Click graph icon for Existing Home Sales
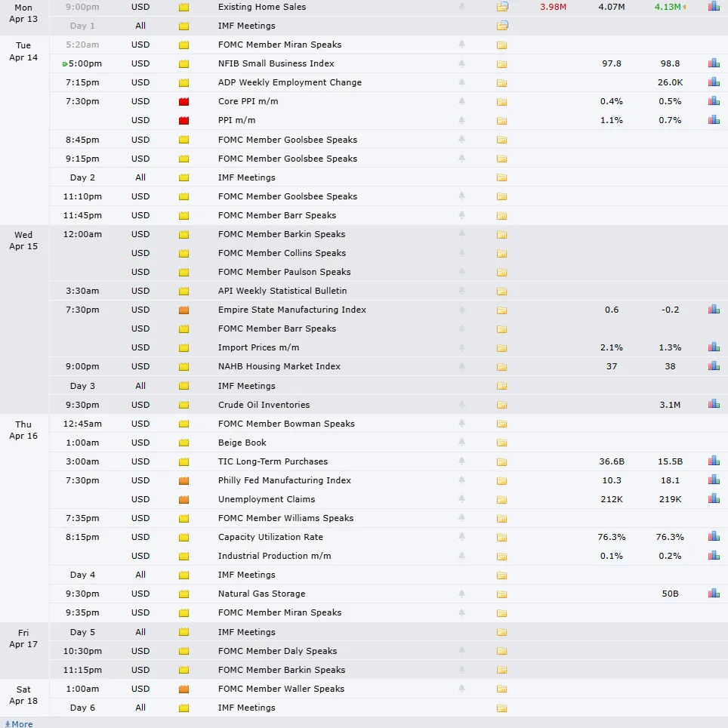 [x=714, y=7]
